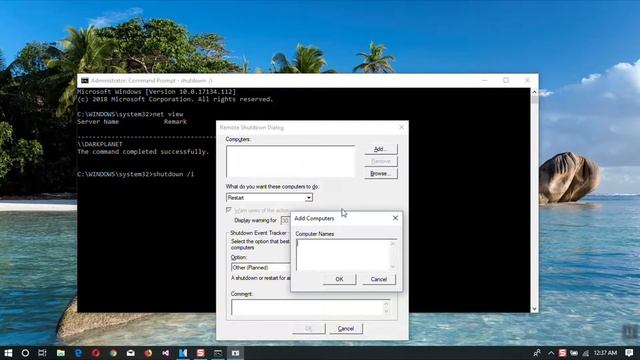This screenshot has width=640, height=360.
Task: Click greyed-out OK in Remote Shutdown Dialog
Action: (309, 329)
